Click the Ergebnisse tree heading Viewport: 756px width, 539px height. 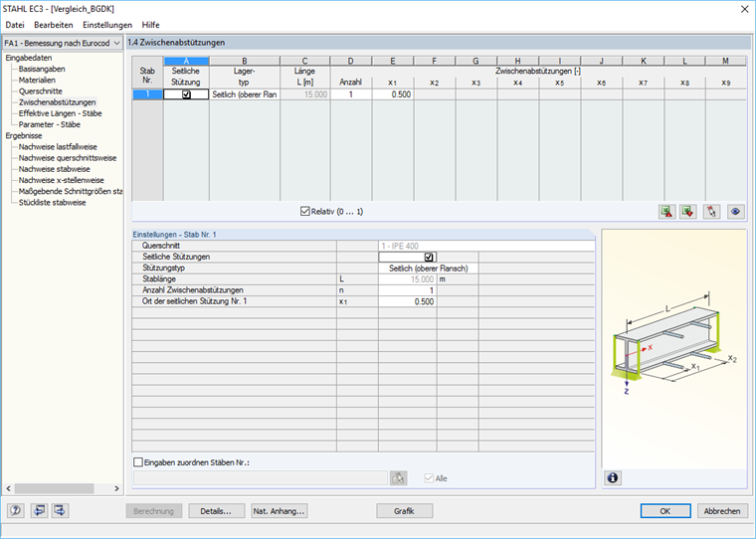(24, 135)
